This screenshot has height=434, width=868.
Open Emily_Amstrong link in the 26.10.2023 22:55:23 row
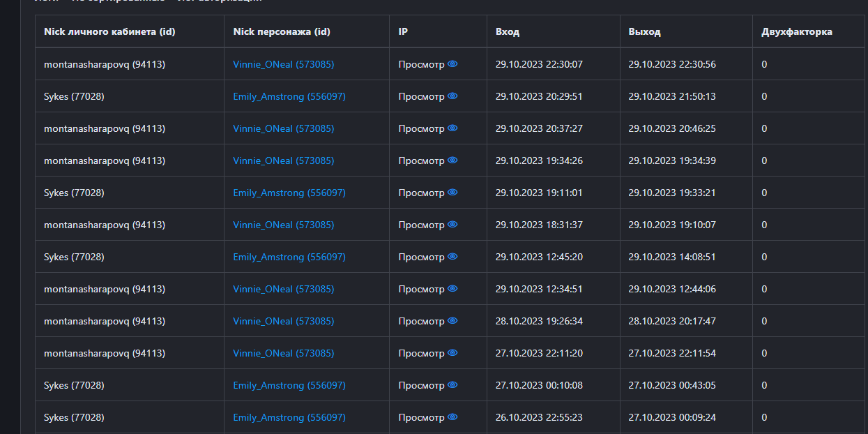point(289,417)
